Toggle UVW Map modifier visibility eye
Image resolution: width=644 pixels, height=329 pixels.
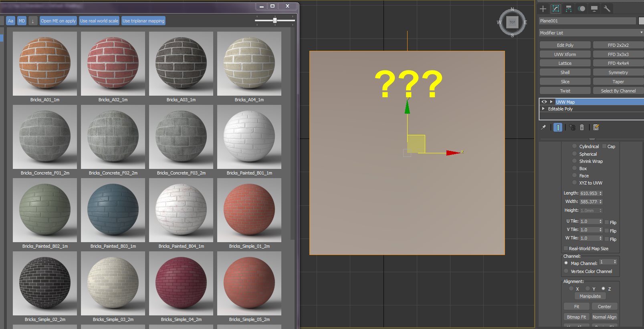click(x=544, y=102)
